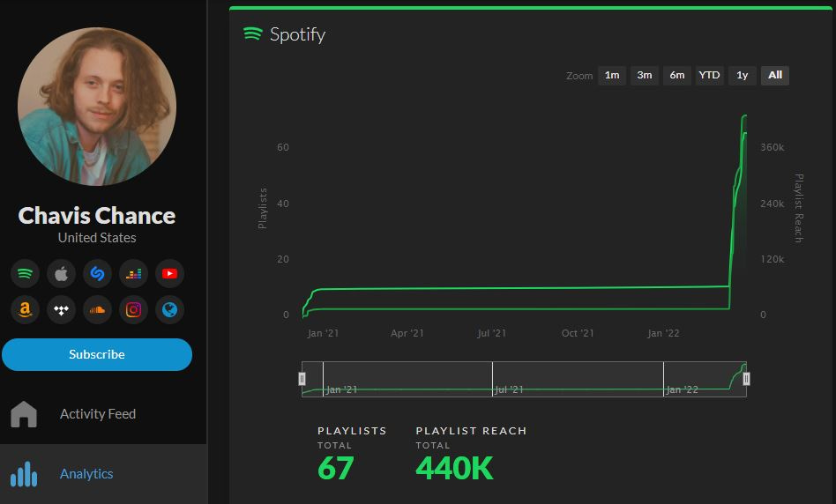
Task: Set chart zoom to 1y
Action: coord(743,76)
